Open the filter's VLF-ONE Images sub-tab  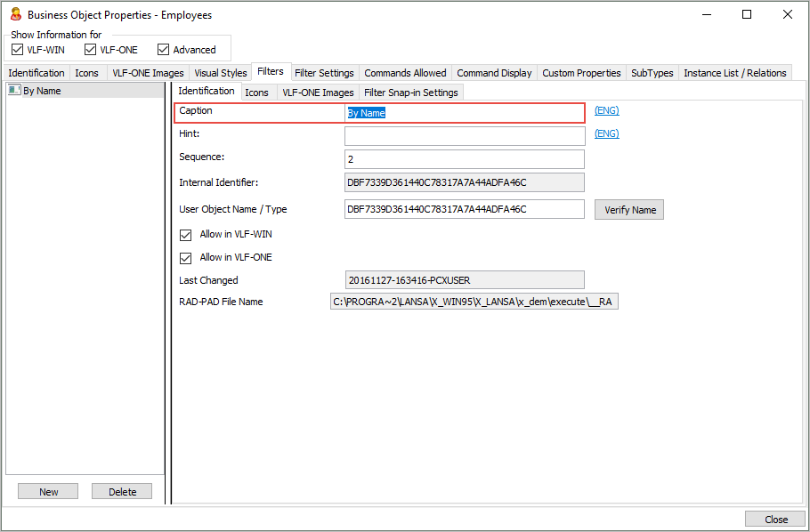pos(318,93)
